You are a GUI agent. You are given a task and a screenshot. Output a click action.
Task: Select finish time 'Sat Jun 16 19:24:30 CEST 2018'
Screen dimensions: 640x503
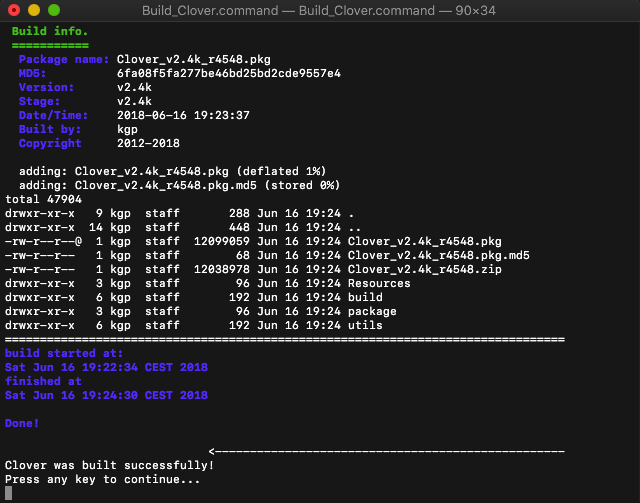[x=106, y=395]
